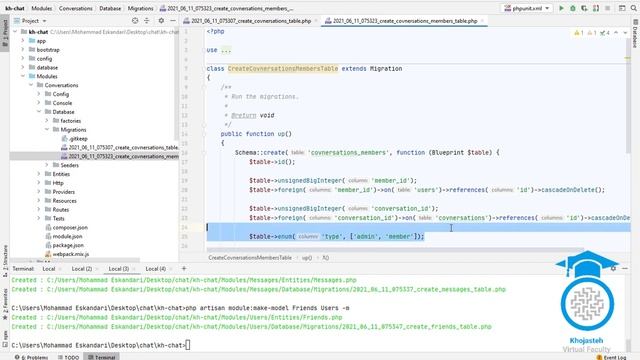The height and width of the screenshot is (360, 640).
Task: Select the Resources folder
Action: pyautogui.click(x=64, y=201)
